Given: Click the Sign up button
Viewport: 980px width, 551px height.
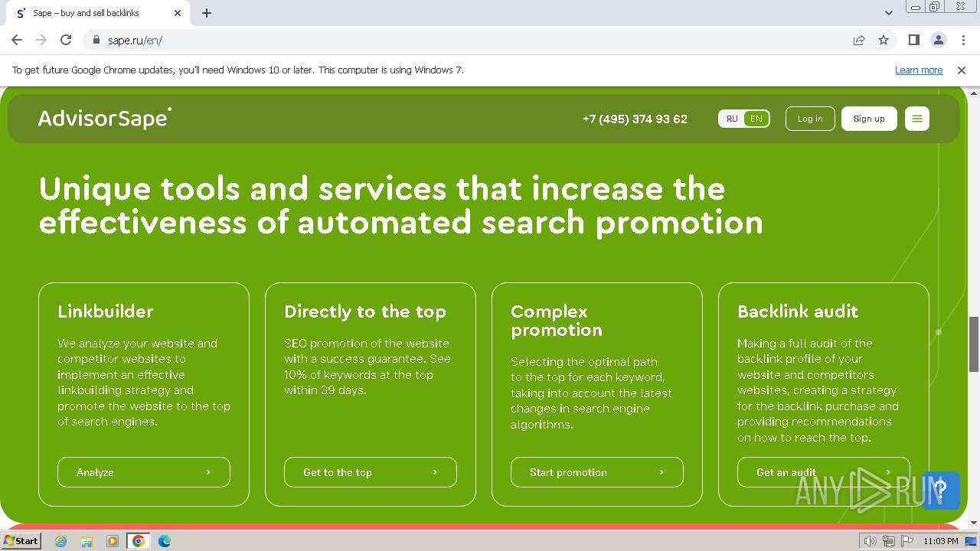Looking at the screenshot, I should [x=869, y=119].
